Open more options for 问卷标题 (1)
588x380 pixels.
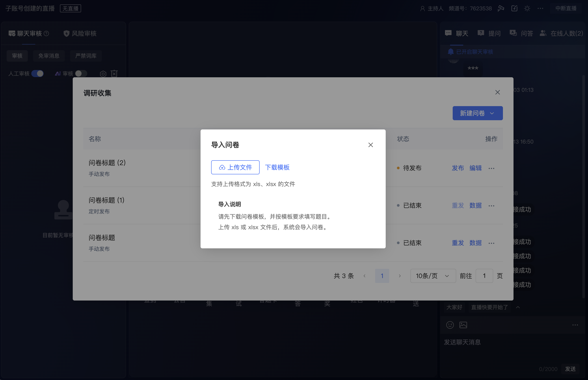click(491, 206)
